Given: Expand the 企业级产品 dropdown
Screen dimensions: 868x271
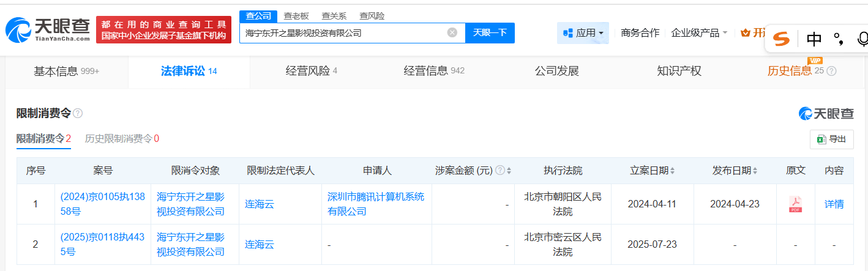Looking at the screenshot, I should click(x=699, y=33).
